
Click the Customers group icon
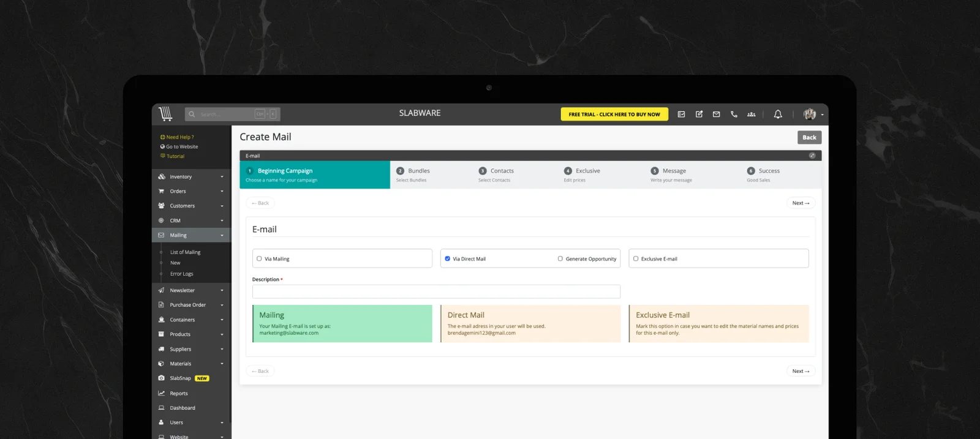161,206
